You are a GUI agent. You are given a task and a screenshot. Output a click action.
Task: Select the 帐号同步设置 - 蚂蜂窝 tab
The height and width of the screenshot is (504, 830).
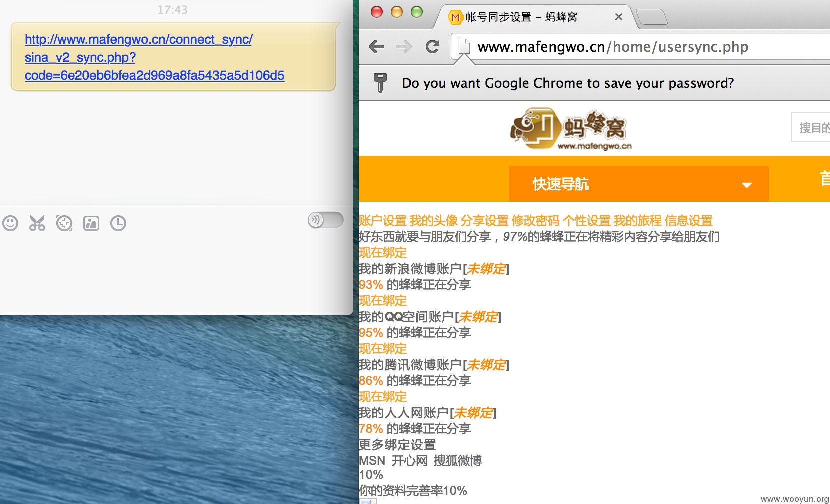[x=521, y=17]
